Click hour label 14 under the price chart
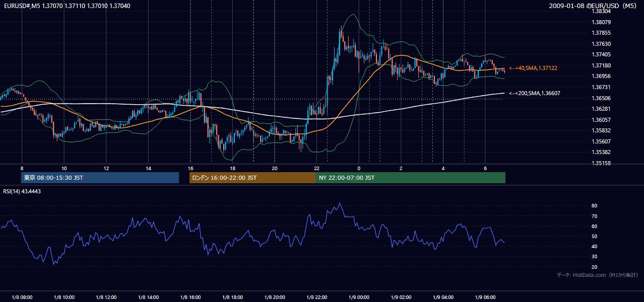 [148, 168]
